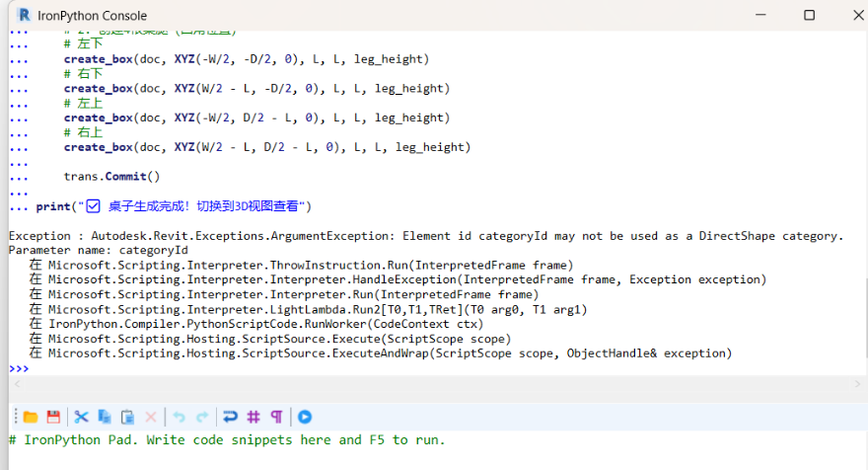Click the LightLambda.Run2 stack trace line
Viewport: 868px width, 470px height.
click(309, 309)
